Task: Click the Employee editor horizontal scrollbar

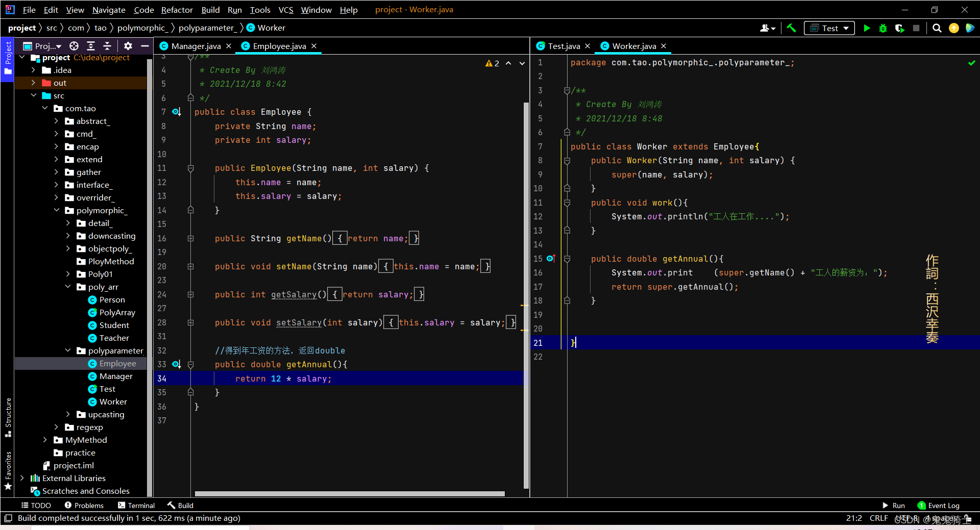Action: pyautogui.click(x=350, y=494)
